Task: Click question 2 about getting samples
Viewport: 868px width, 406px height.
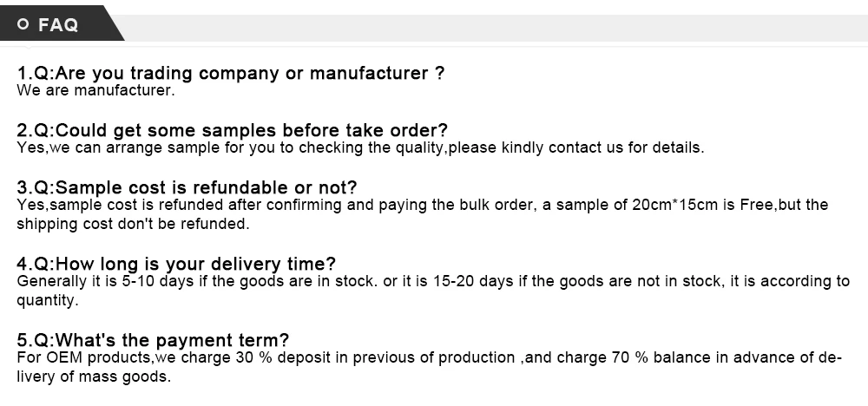Action: click(232, 130)
